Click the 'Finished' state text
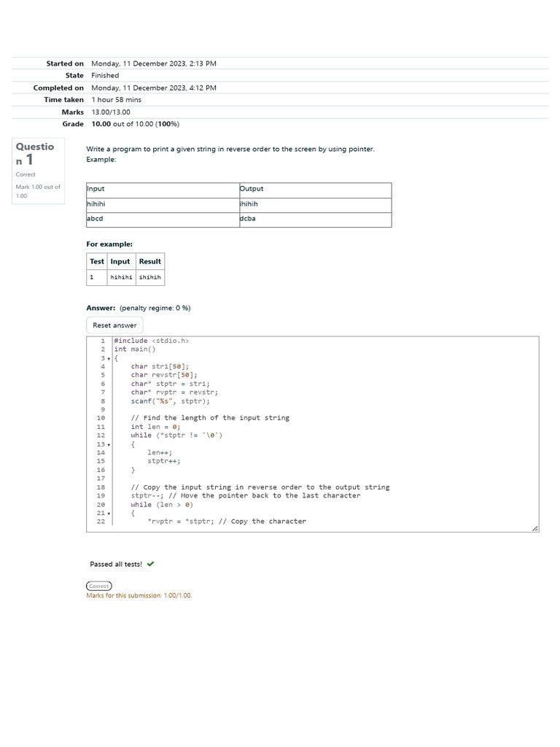This screenshot has height=747, width=560. (105, 75)
